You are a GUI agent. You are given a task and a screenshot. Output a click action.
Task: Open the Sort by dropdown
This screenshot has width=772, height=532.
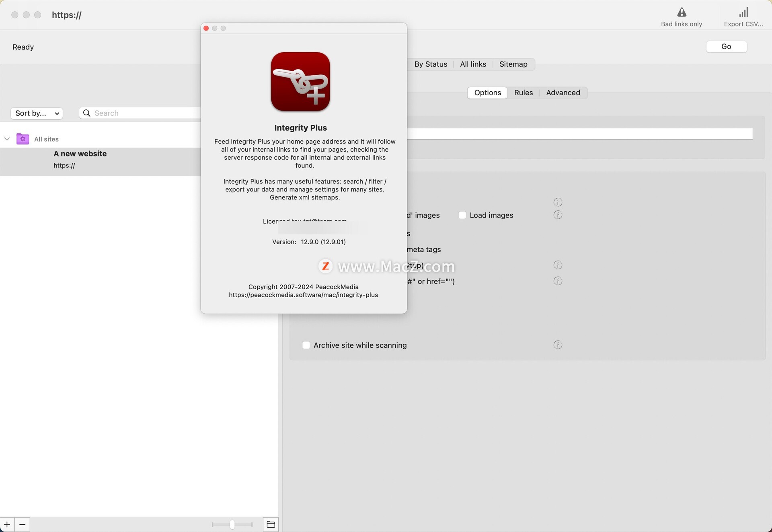click(x=37, y=113)
